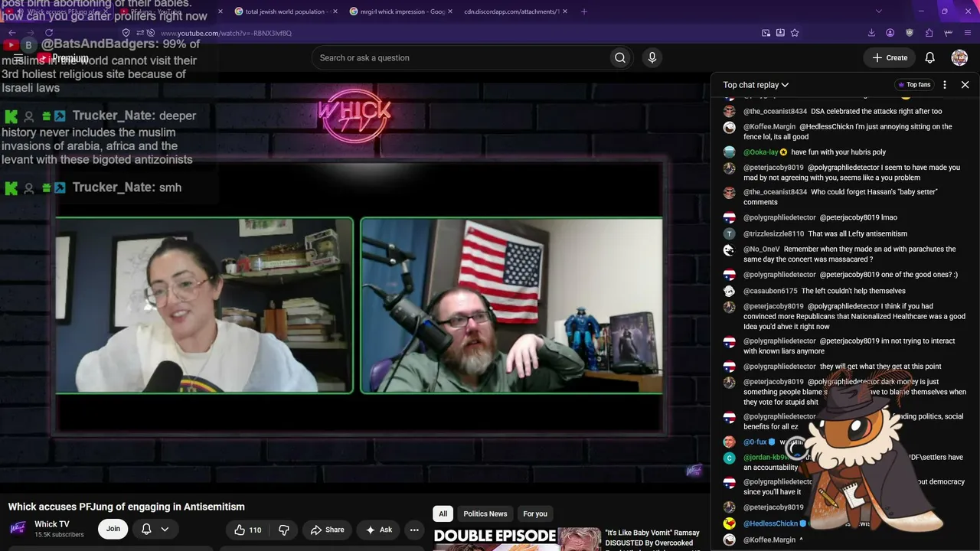The width and height of the screenshot is (980, 551).
Task: Start voice search with the microphone icon
Action: (652, 57)
